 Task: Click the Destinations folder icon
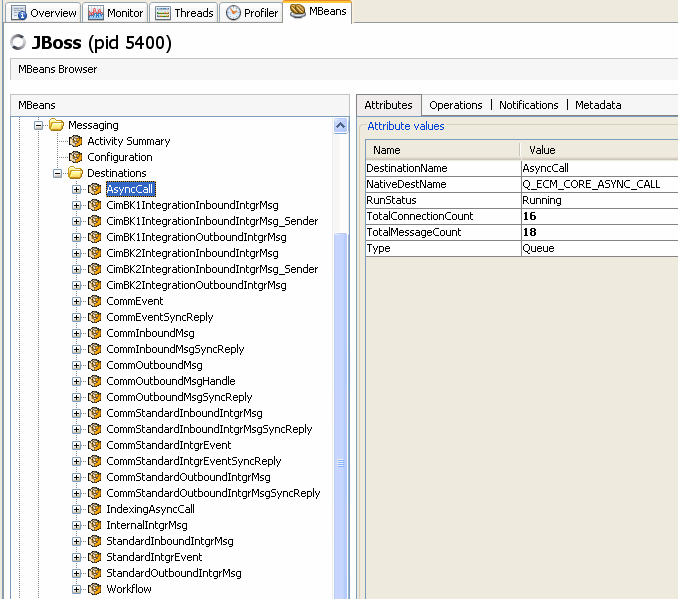(75, 173)
